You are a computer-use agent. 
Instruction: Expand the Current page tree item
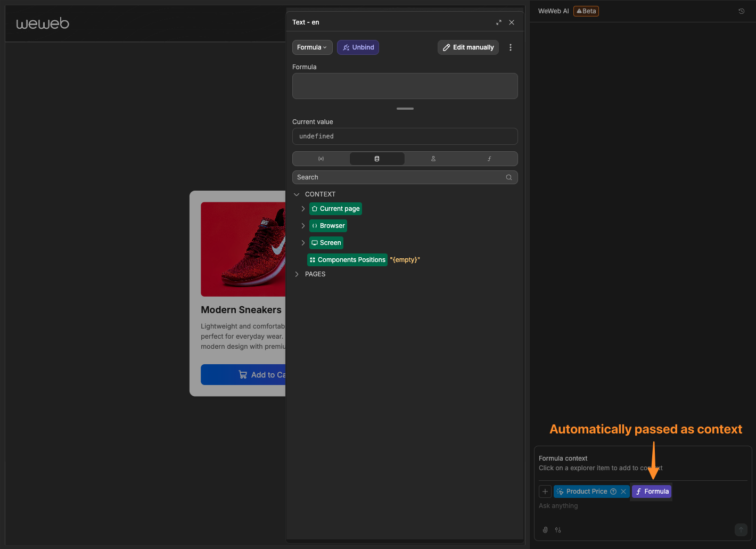303,209
